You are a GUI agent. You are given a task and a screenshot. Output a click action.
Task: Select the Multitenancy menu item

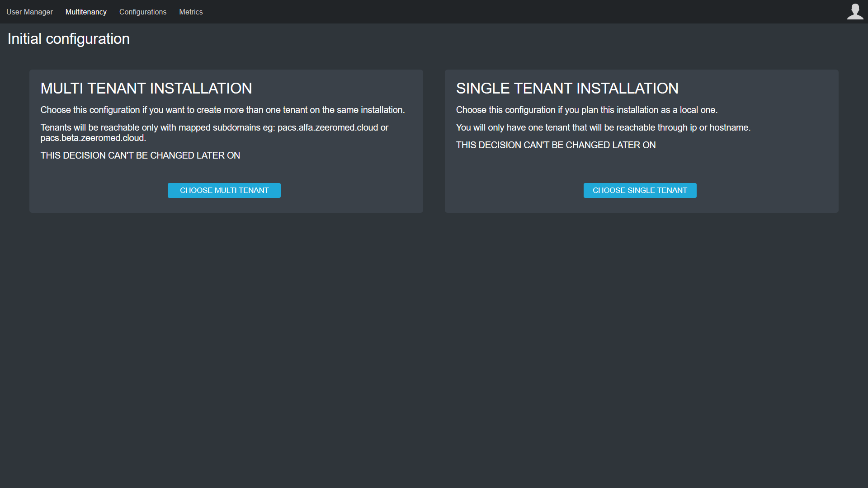pos(86,12)
